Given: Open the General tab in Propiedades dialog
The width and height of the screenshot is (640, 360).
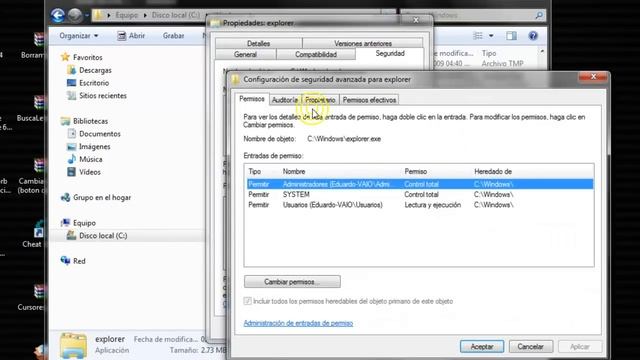Looking at the screenshot, I should click(x=245, y=54).
